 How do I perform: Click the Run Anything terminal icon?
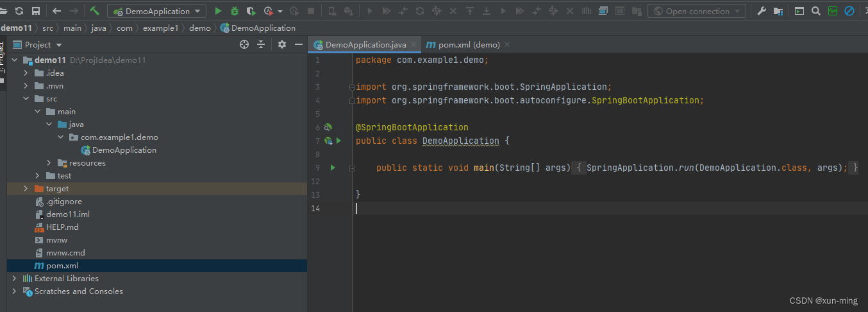coord(799,11)
